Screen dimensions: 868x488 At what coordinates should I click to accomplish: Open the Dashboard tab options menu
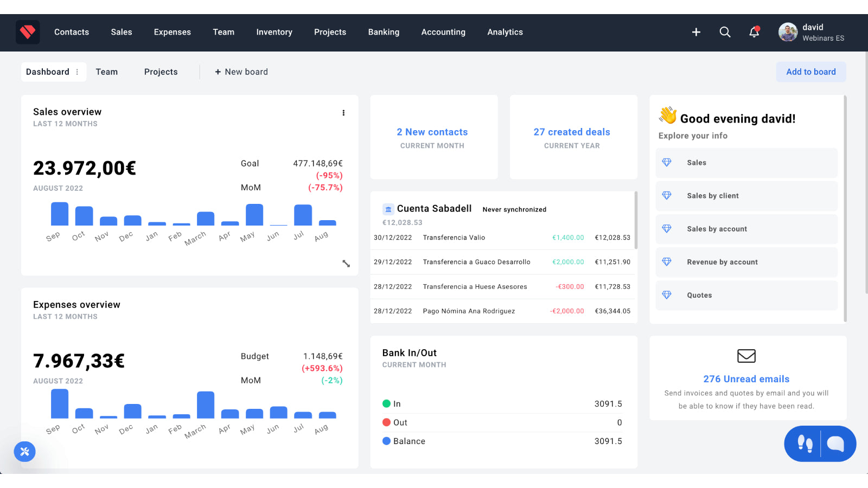click(78, 72)
